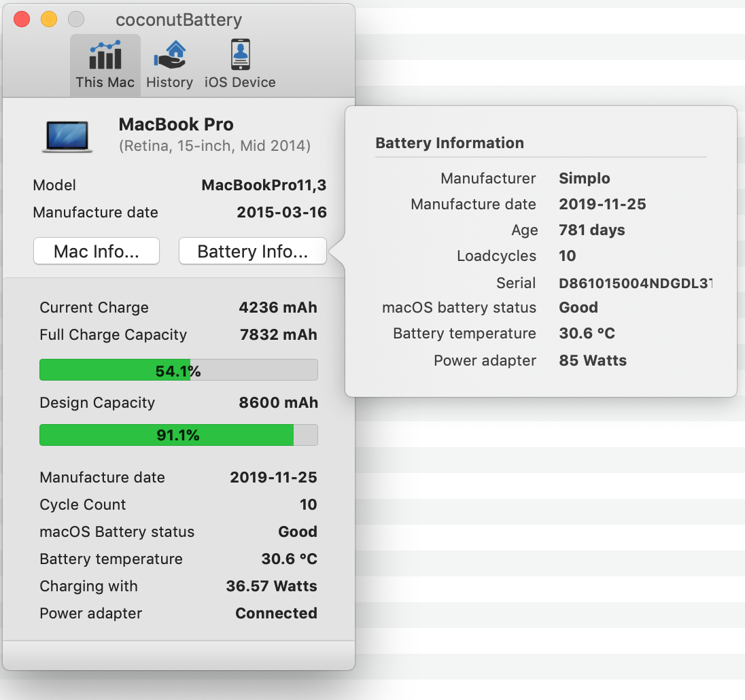Click the Loadcycles label in popover

click(x=496, y=256)
